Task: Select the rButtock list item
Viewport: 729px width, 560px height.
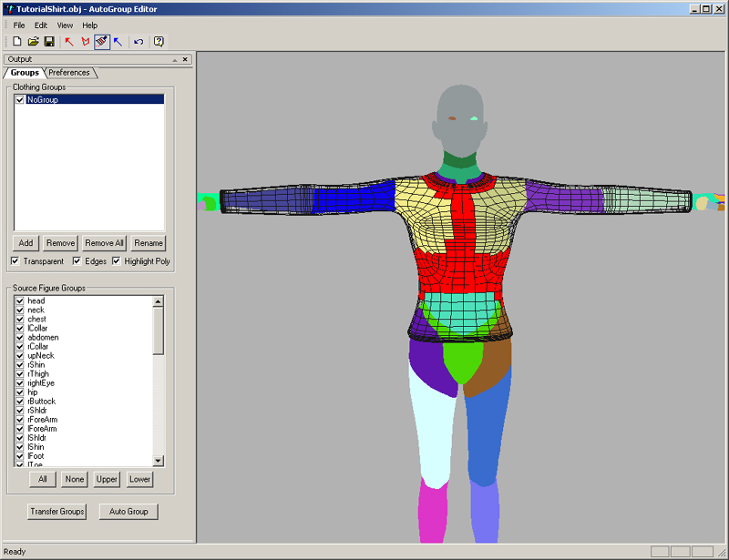Action: (41, 401)
